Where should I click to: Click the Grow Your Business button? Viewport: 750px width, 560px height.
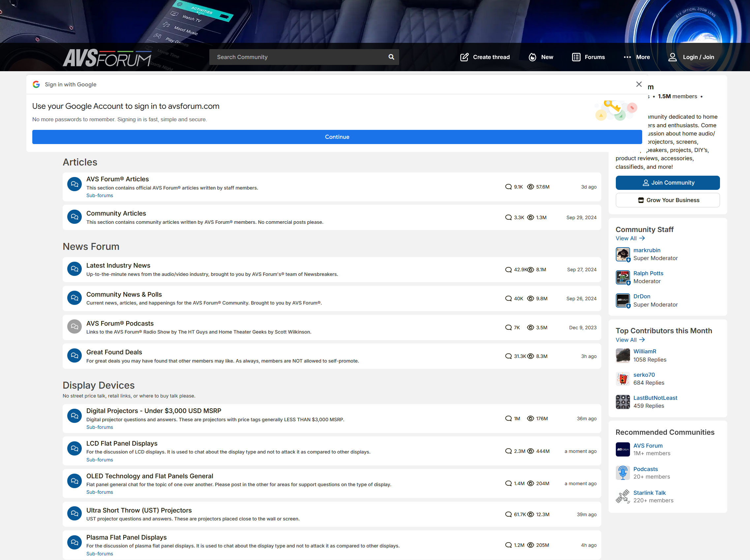(667, 200)
